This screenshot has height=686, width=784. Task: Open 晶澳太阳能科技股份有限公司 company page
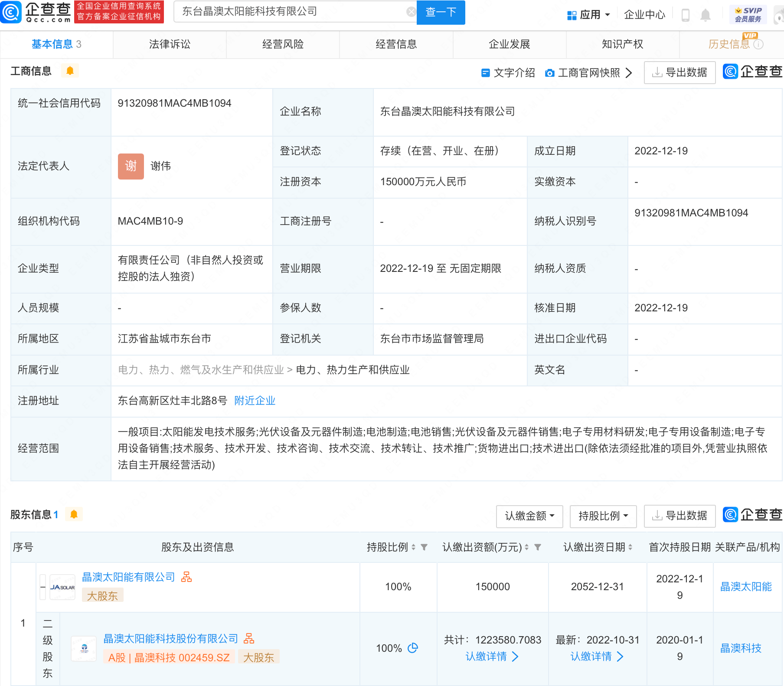coord(170,639)
